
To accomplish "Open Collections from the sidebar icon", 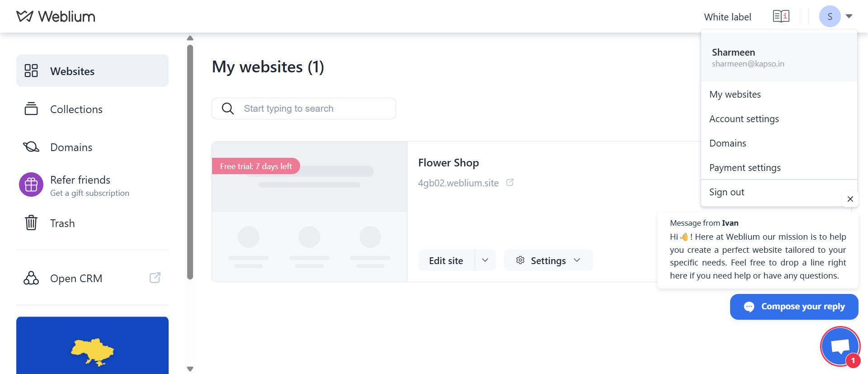I will (x=31, y=109).
